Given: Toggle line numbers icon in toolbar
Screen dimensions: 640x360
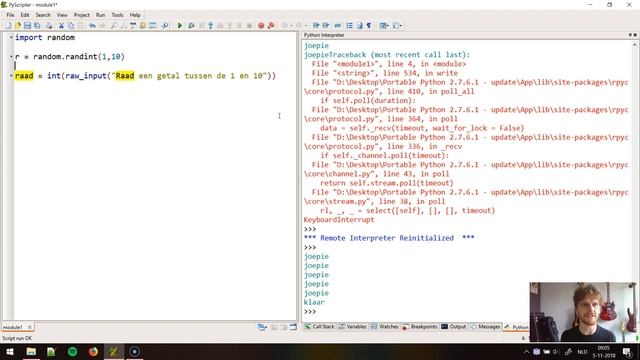Looking at the screenshot, I should [350, 25].
